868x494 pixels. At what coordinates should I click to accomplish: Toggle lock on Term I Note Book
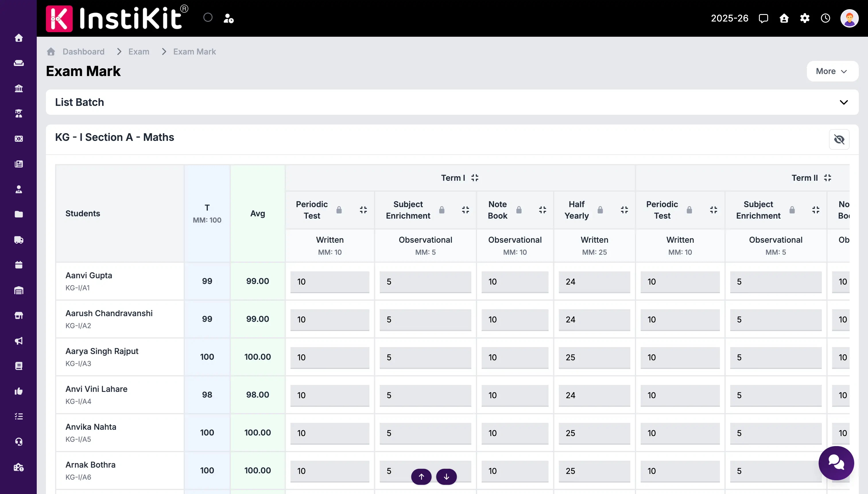519,210
